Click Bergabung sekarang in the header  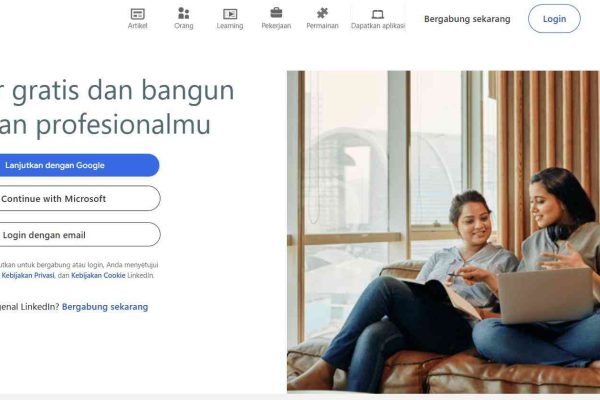click(x=467, y=19)
